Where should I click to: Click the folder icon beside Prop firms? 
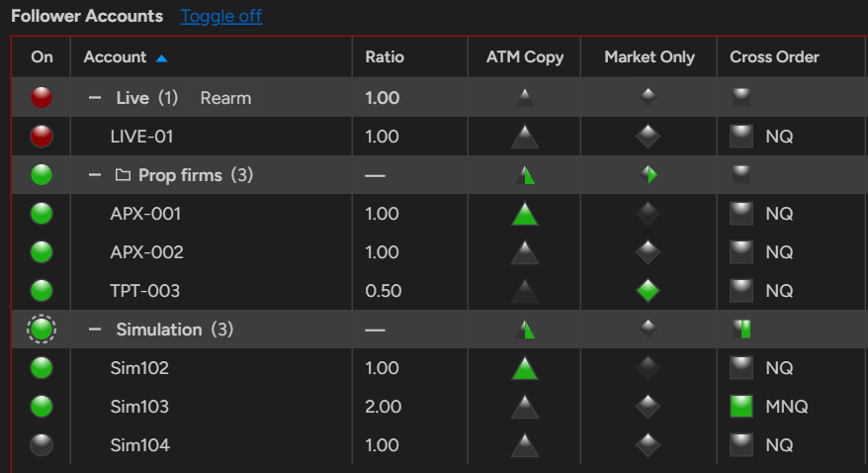click(123, 175)
